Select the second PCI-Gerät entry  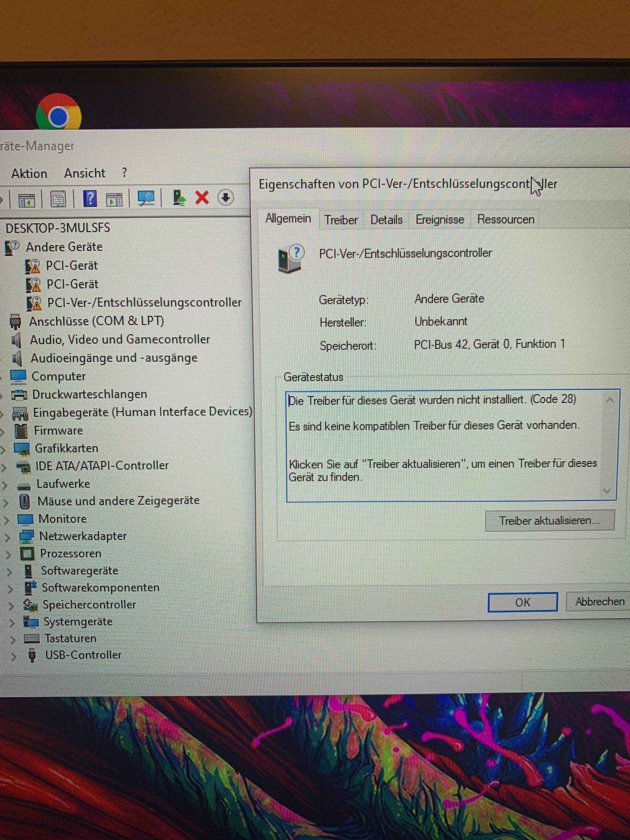pyautogui.click(x=72, y=284)
